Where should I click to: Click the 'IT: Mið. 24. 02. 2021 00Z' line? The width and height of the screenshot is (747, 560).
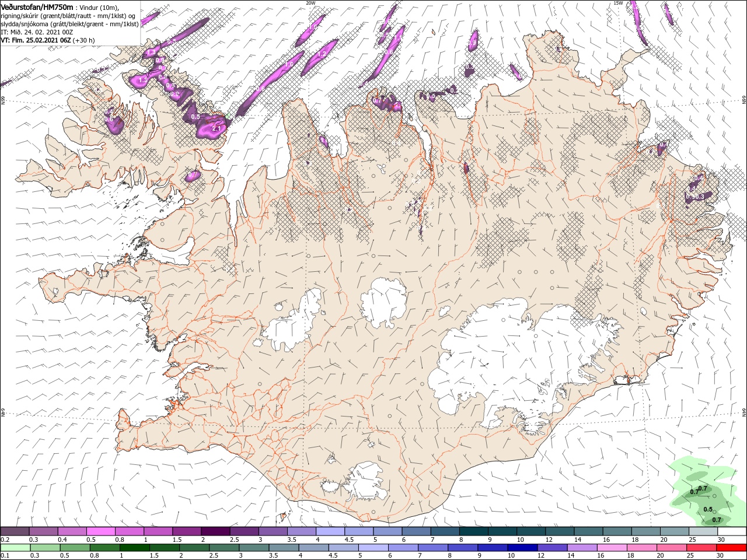(x=37, y=32)
